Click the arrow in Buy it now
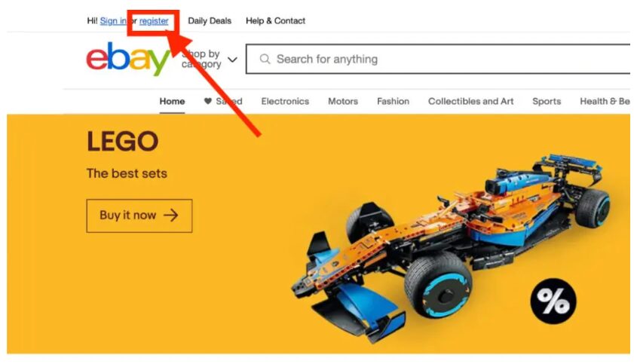This screenshot has height=364, width=634. coord(170,216)
